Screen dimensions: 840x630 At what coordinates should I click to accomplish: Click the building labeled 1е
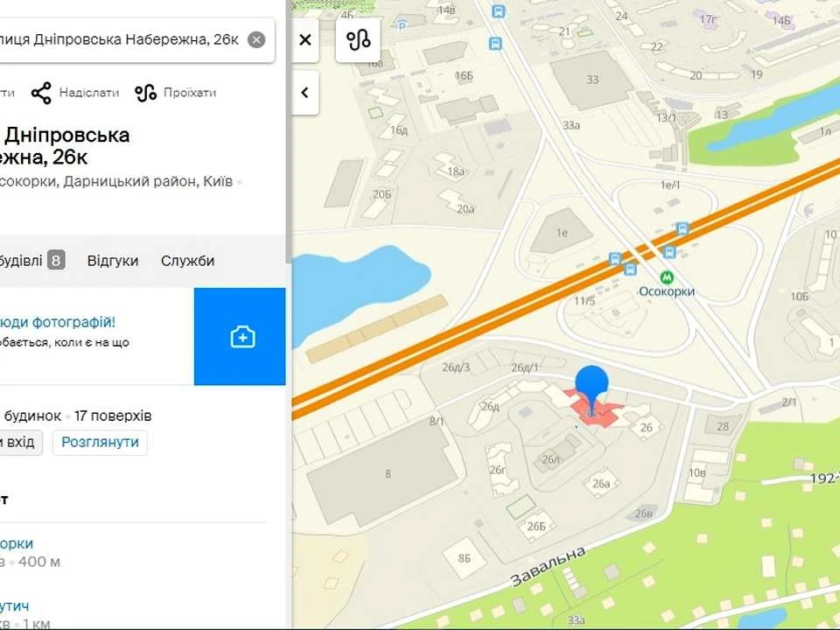click(562, 233)
